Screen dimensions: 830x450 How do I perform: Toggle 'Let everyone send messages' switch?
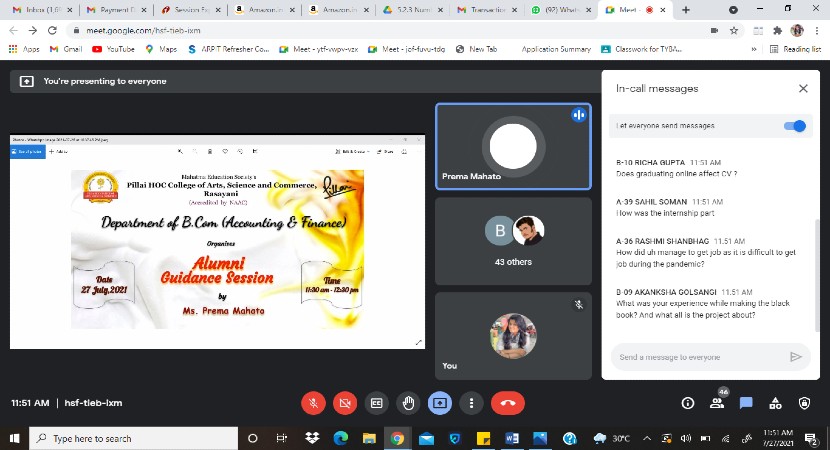[x=795, y=126]
